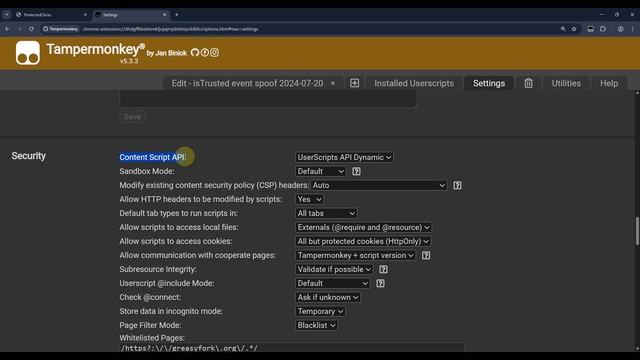The image size is (640, 360).
Task: Open the browser three-dot menu
Action: pos(633,29)
